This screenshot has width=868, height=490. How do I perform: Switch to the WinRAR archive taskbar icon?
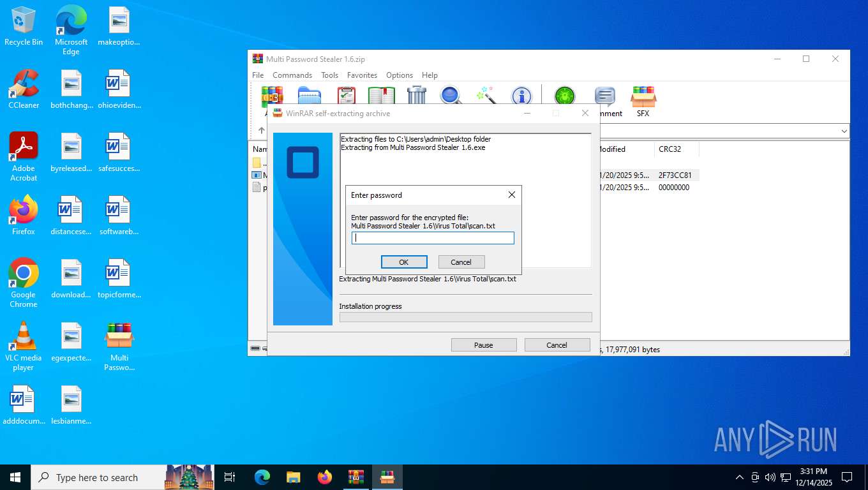click(x=355, y=477)
